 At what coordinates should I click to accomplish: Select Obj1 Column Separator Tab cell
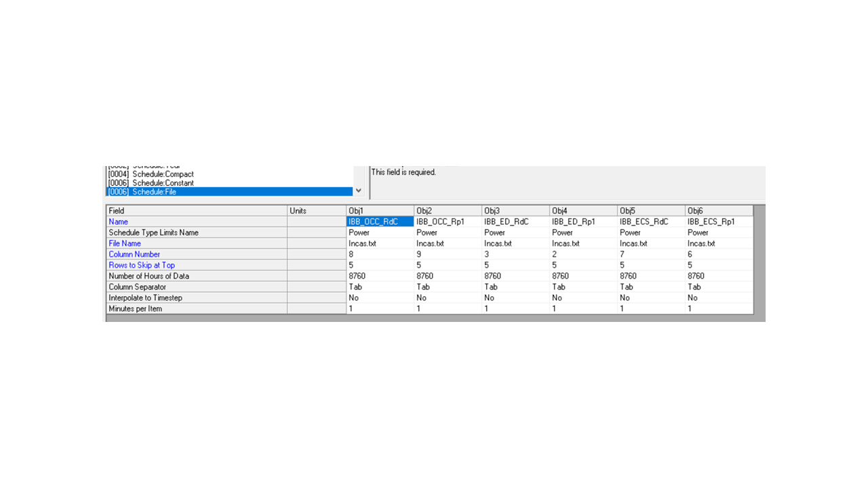[380, 287]
